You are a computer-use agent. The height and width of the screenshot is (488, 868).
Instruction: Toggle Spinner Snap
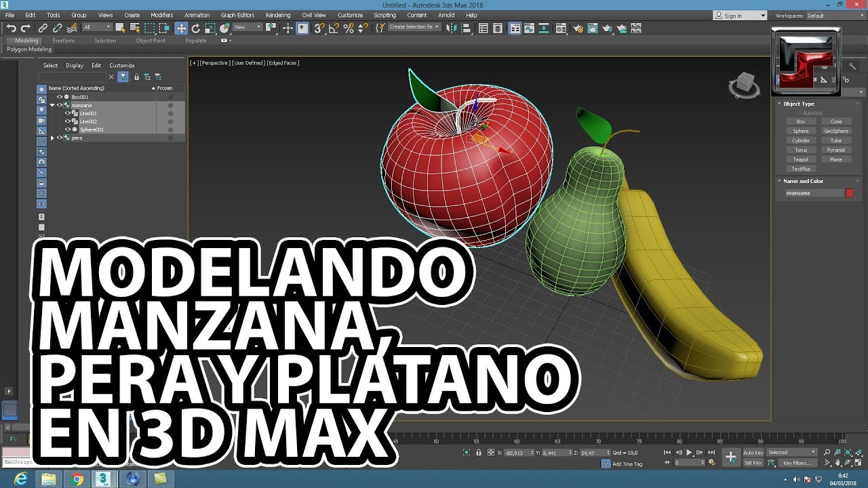pos(362,28)
